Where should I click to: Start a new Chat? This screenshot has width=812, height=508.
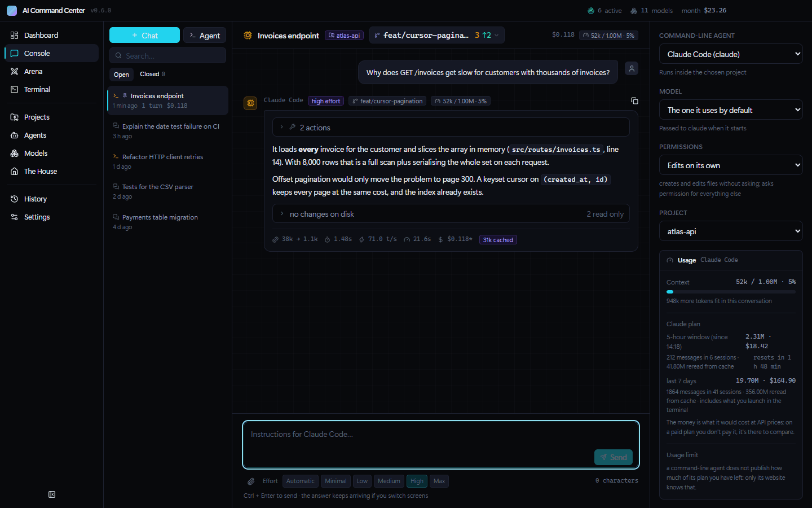click(x=144, y=35)
